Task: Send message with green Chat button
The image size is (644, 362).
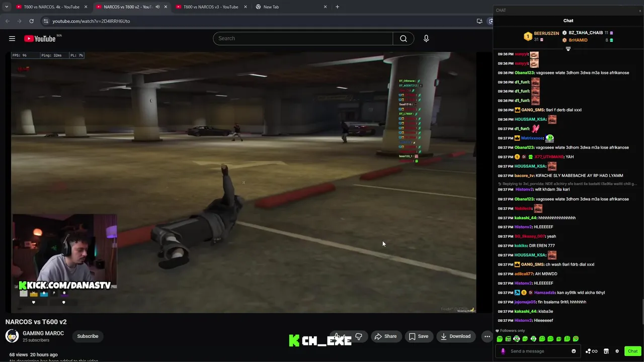Action: [632, 351]
